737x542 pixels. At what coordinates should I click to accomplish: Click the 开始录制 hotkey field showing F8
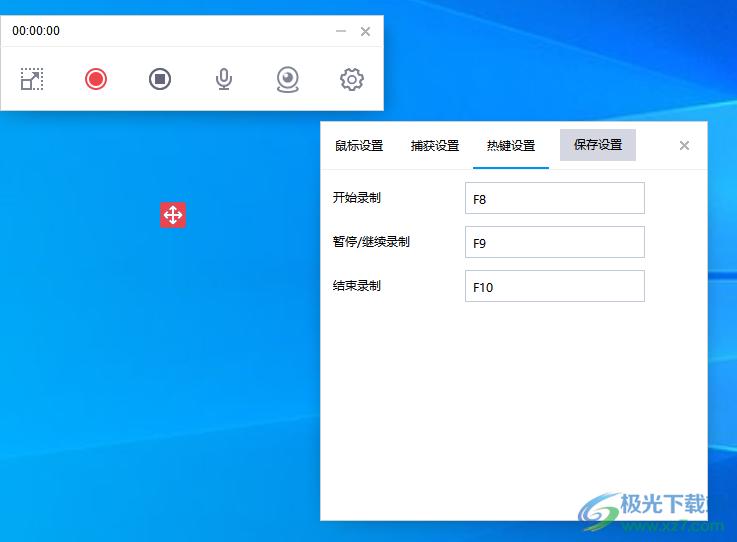click(554, 198)
